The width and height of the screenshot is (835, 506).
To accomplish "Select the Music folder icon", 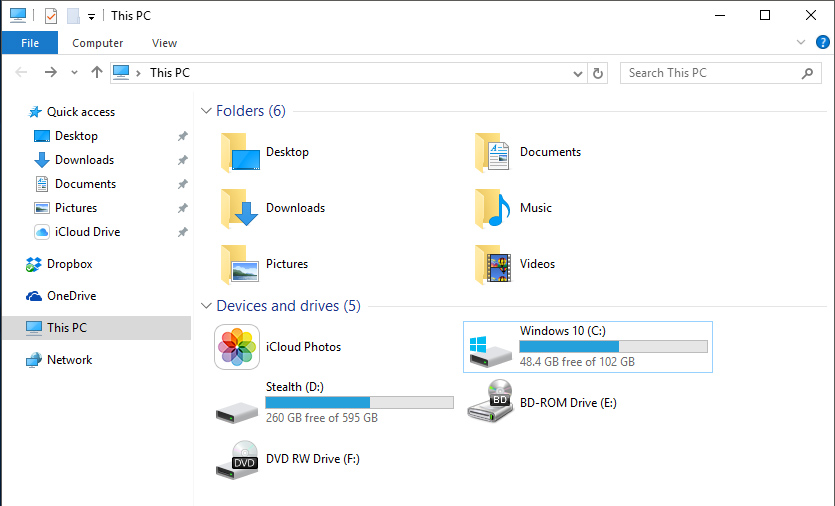I will tap(493, 209).
